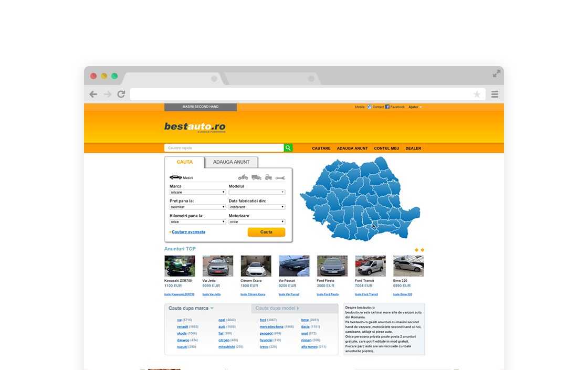588x370 pixels.
Task: Switch to the CAUTA tab
Action: pyautogui.click(x=184, y=162)
